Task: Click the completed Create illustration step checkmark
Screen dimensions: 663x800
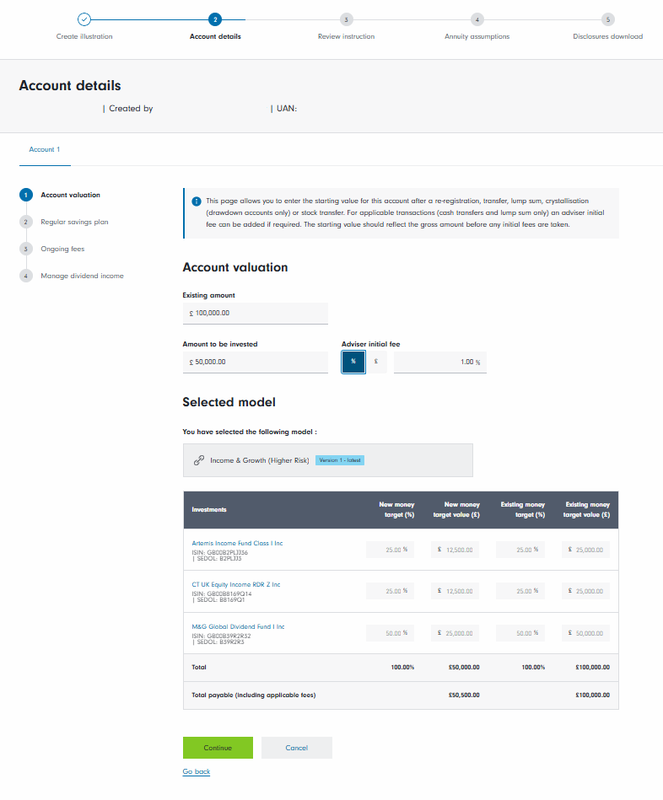Action: 84,19
